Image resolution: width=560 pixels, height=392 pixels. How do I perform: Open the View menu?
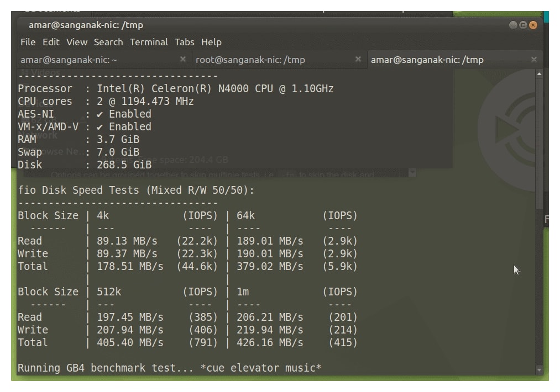point(76,42)
